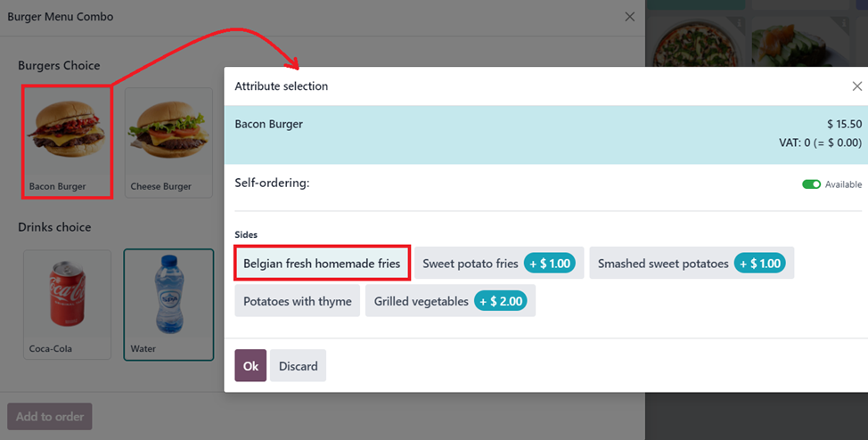Close the Attribute selection dialog

(857, 86)
